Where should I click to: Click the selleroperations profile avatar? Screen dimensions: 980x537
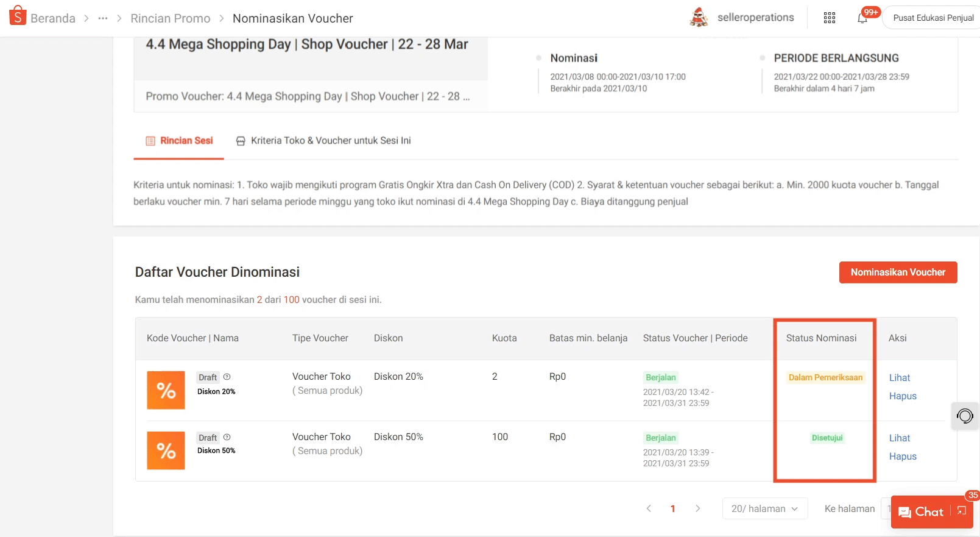[x=699, y=17]
